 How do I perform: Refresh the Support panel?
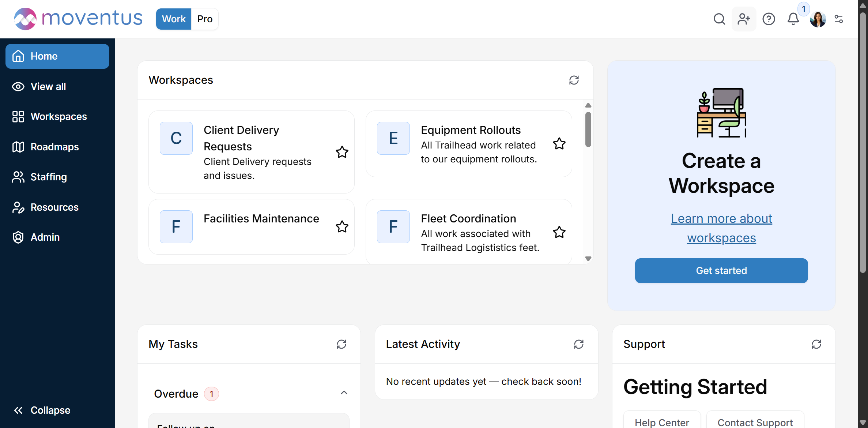(x=816, y=344)
